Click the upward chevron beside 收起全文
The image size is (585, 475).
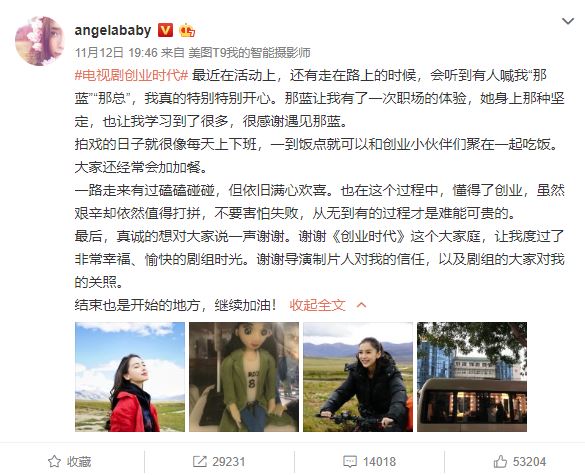[361, 305]
